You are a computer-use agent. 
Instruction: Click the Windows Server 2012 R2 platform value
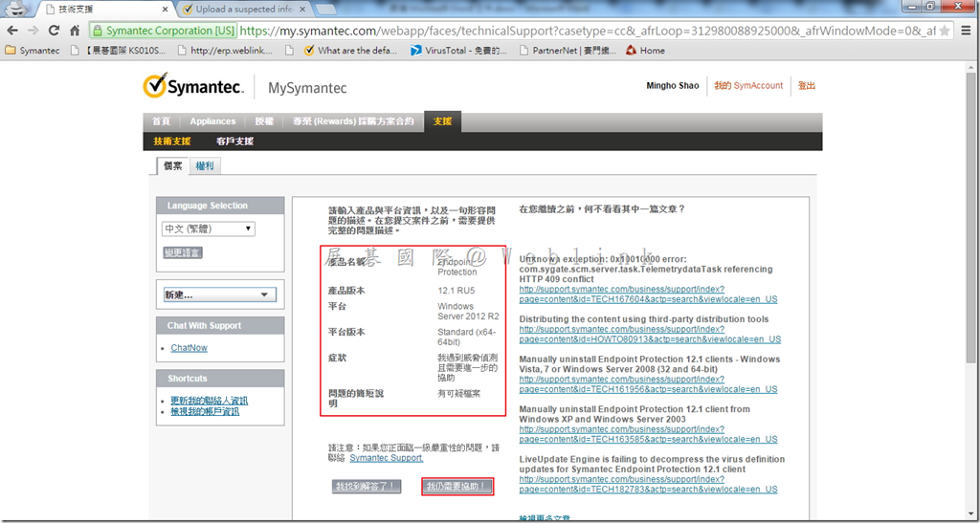[468, 312]
